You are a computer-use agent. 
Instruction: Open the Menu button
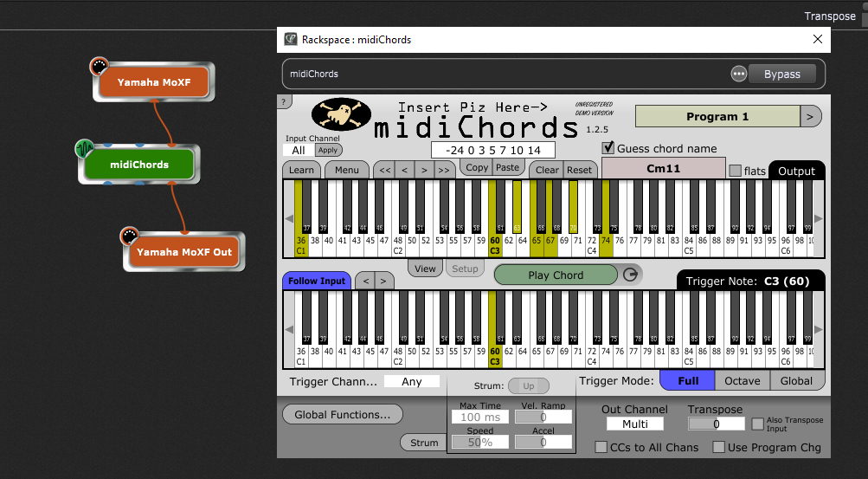point(346,170)
